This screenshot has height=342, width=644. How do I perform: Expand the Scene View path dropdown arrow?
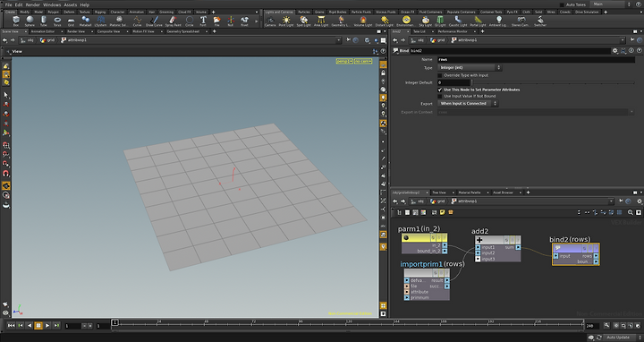[338, 40]
